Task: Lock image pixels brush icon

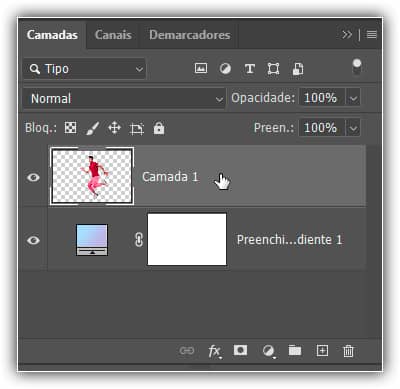Action: [x=93, y=128]
